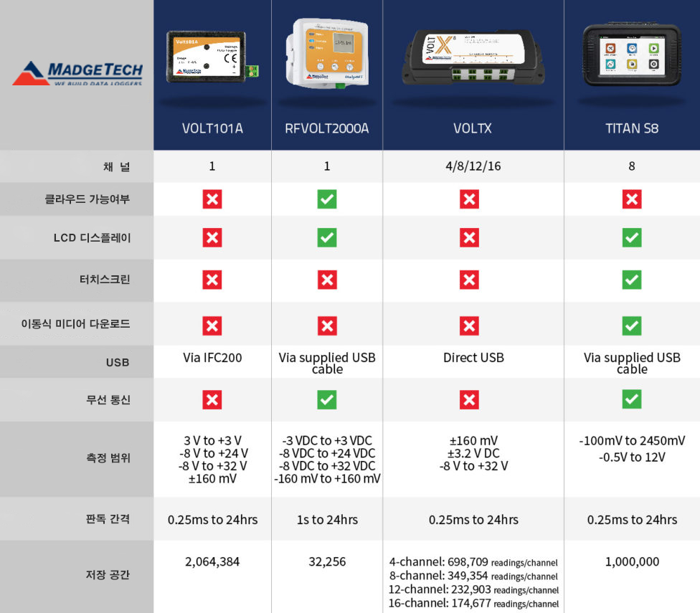Click the 클라우드 가능여부 row label
The height and width of the screenshot is (613, 700).
click(87, 199)
